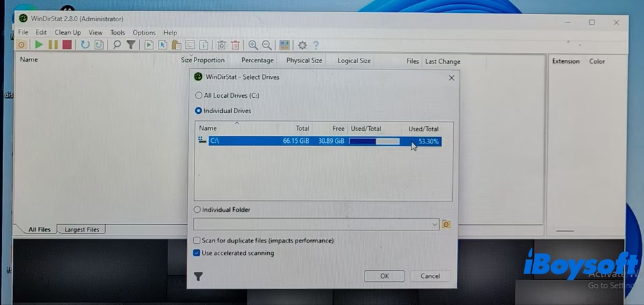The image size is (644, 305).
Task: Click the 53.30% used value
Action: pos(428,142)
